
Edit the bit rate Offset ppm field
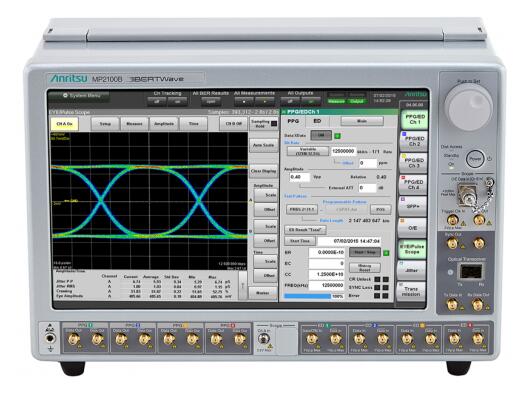pyautogui.click(x=367, y=163)
